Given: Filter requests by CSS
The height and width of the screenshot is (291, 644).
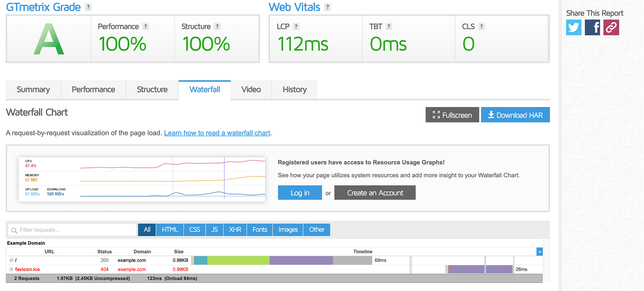Looking at the screenshot, I should pos(195,230).
